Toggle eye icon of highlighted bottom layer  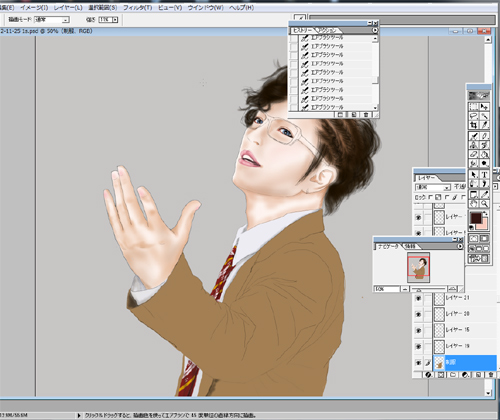[418, 363]
